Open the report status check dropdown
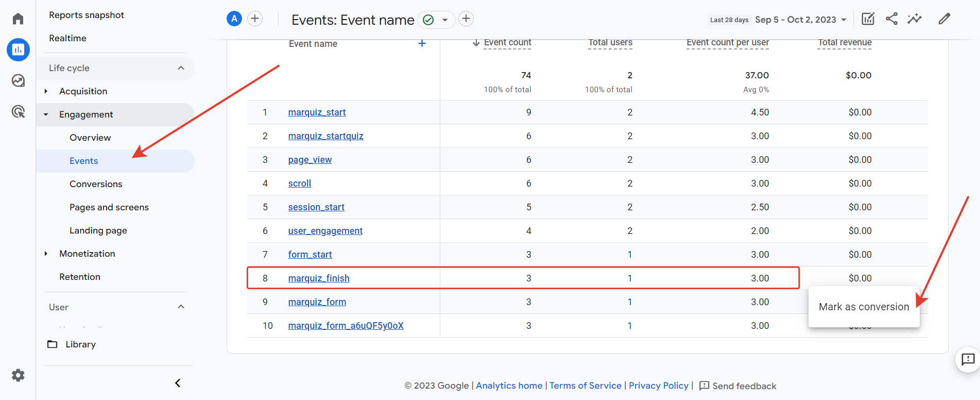Screen dimensions: 980x400 [x=436, y=20]
